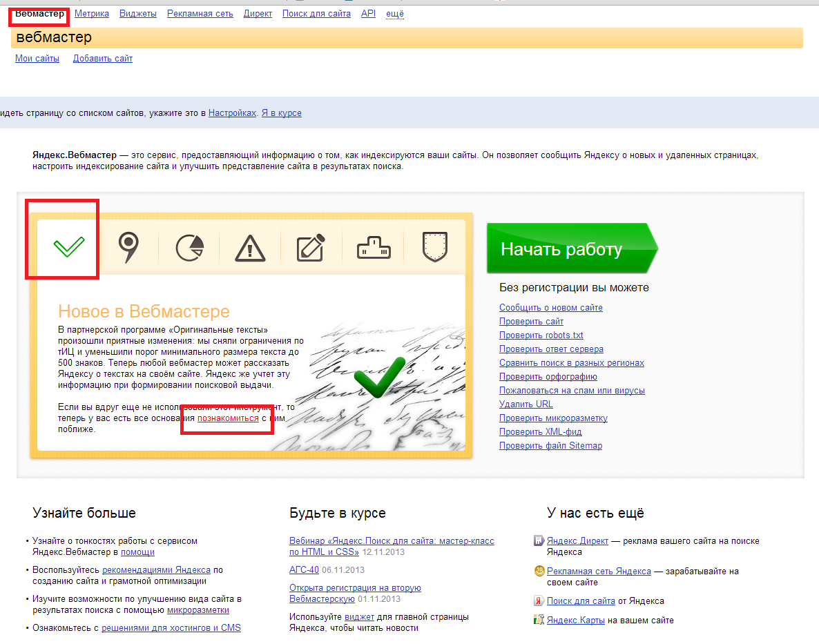Click the large green checkmark over handwriting image

pyautogui.click(x=378, y=377)
